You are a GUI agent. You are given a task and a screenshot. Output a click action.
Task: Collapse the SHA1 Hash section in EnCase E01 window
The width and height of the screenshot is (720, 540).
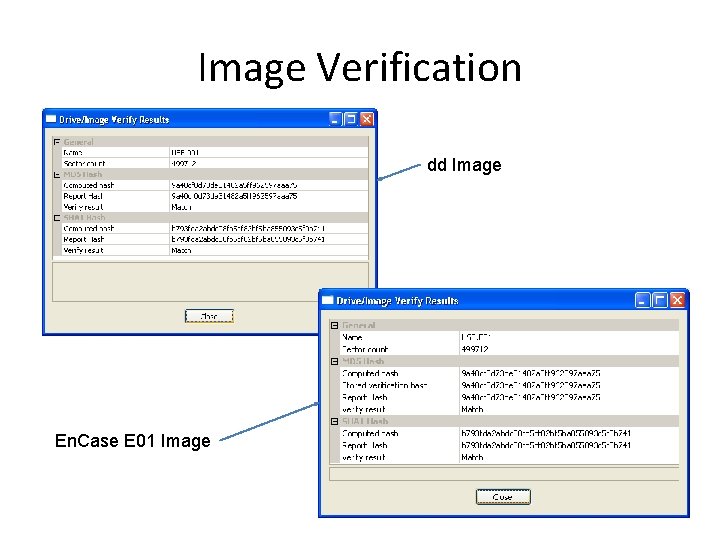point(334,421)
